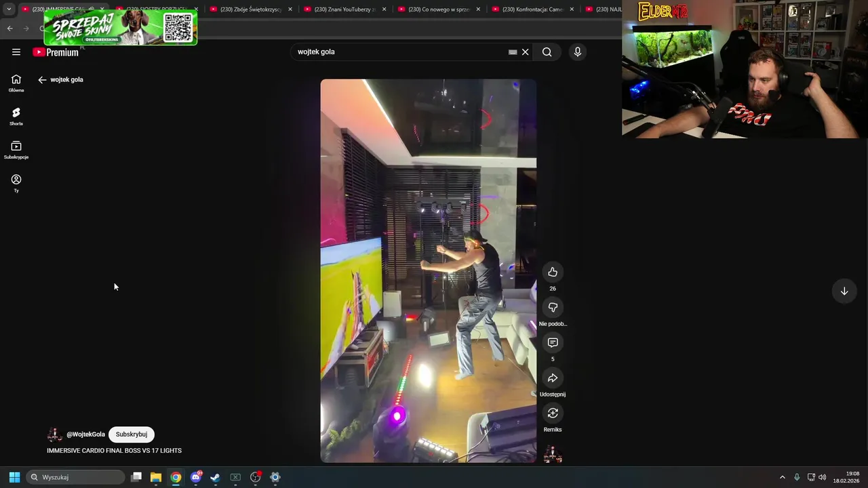
Task: Open the @WojtekGola channel link
Action: (x=85, y=434)
